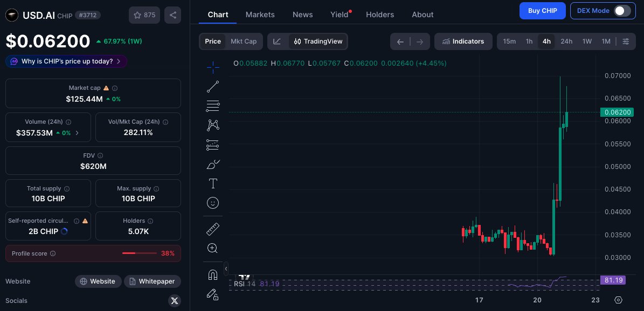This screenshot has height=311, width=644.
Task: Open Indicators menu
Action: [463, 41]
